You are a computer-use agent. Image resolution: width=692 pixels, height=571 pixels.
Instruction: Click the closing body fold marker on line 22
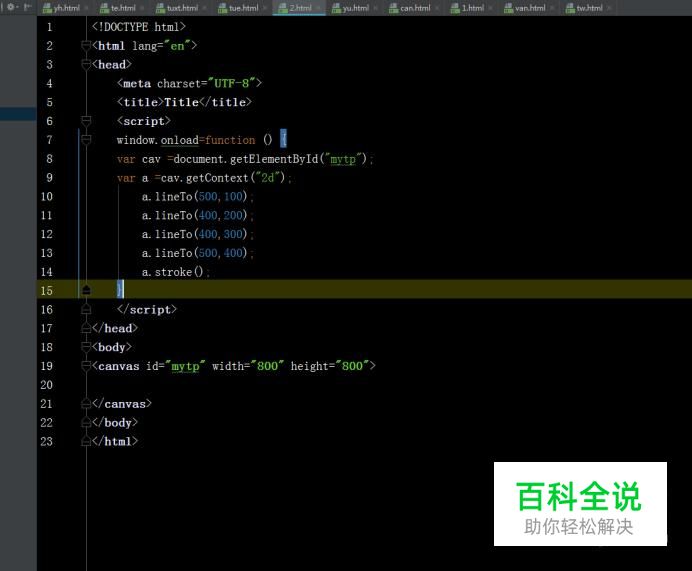[86, 422]
